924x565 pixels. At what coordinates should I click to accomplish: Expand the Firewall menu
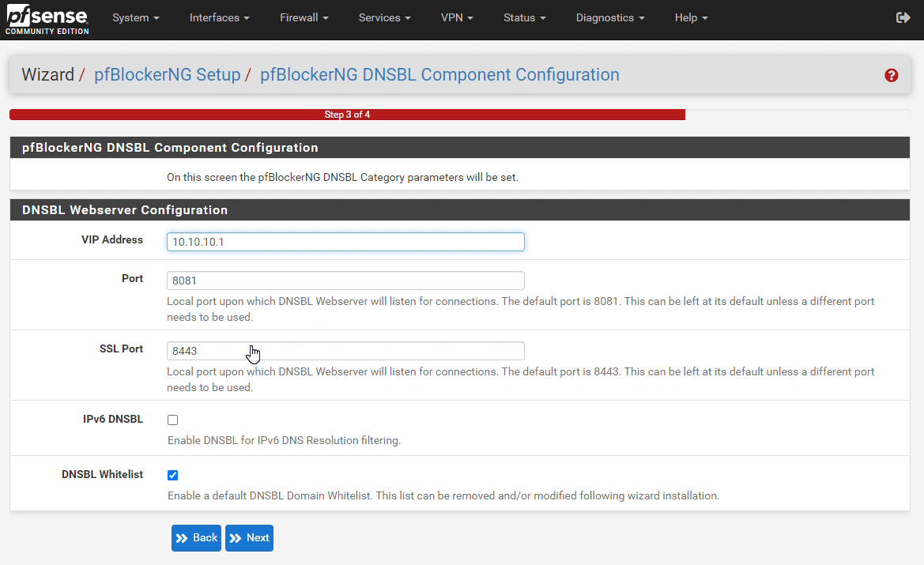click(x=304, y=17)
